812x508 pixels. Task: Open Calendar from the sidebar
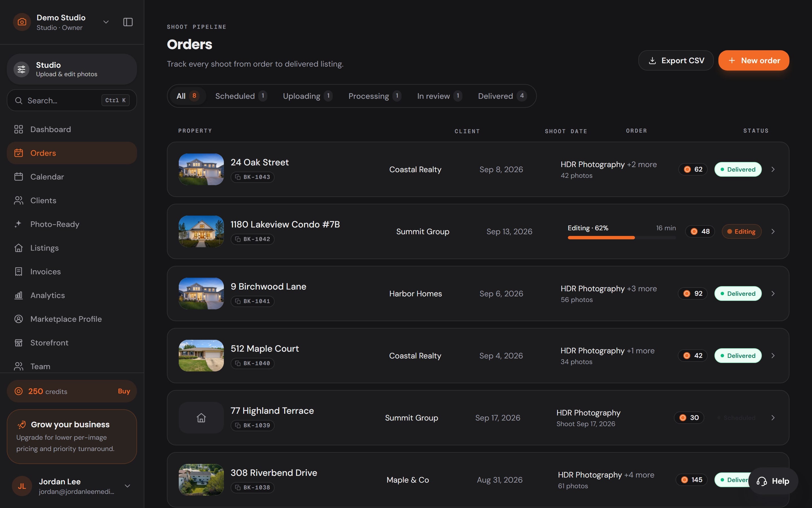[72, 177]
